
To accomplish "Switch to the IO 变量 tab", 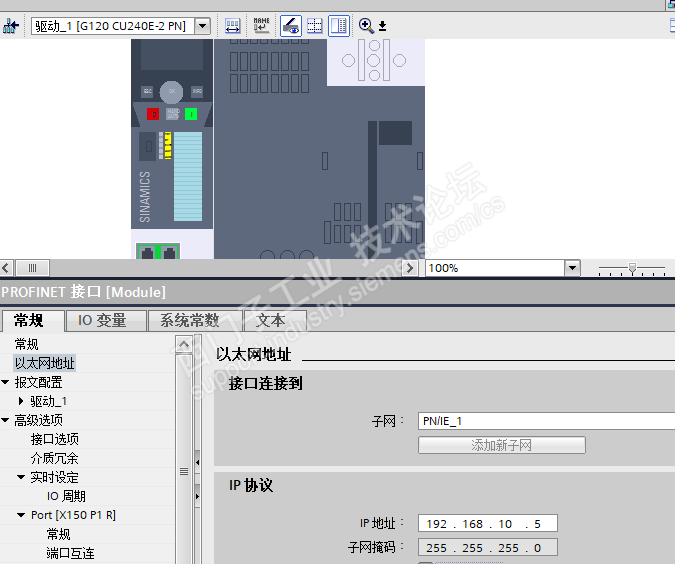I will [105, 320].
